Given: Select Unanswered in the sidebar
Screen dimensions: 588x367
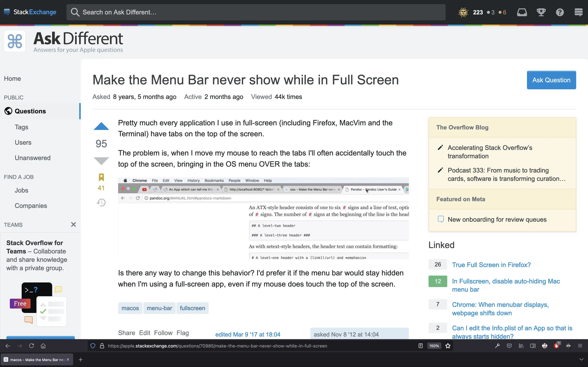Looking at the screenshot, I should pos(32,157).
